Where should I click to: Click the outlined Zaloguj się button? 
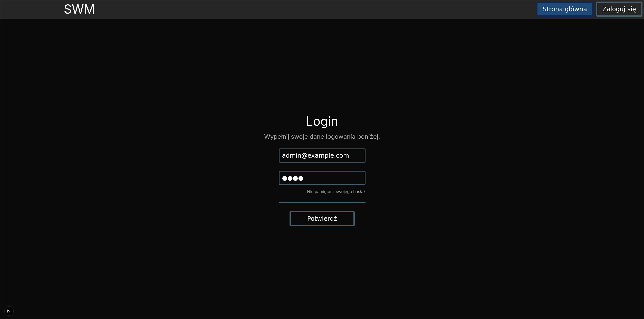(x=619, y=9)
